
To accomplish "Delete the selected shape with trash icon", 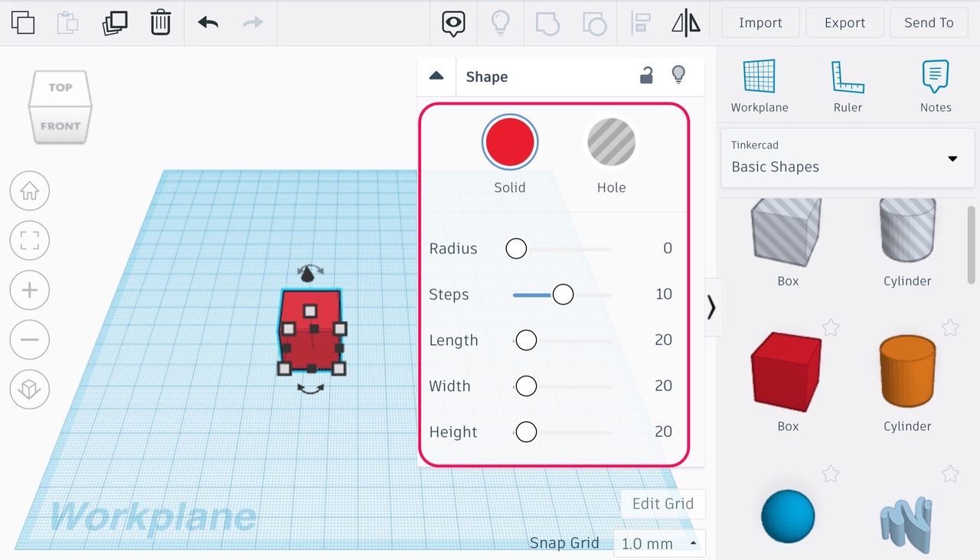I will pos(160,23).
